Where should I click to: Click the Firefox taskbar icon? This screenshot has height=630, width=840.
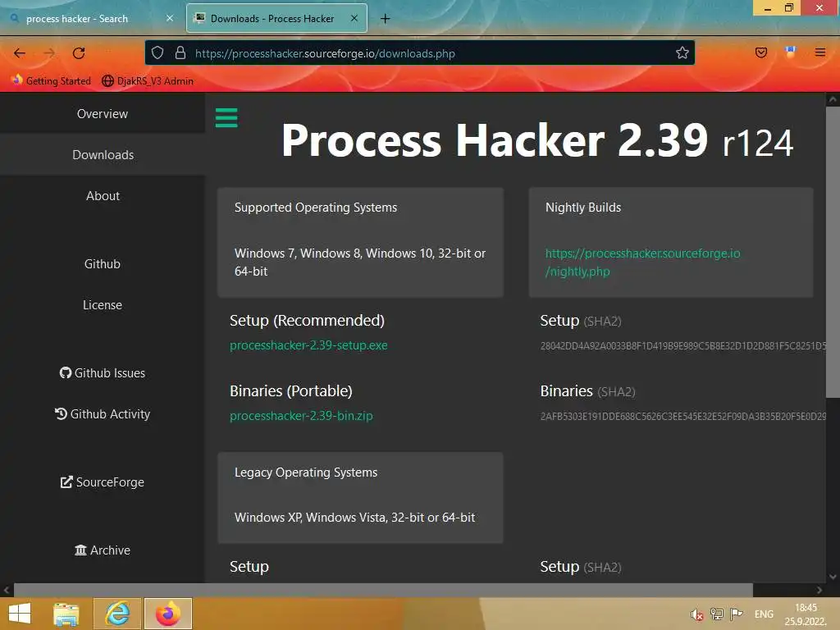pyautogui.click(x=168, y=614)
